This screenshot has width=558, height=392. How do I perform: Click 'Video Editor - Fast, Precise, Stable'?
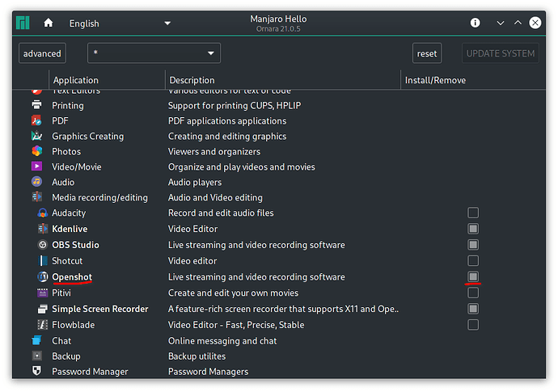(x=236, y=325)
